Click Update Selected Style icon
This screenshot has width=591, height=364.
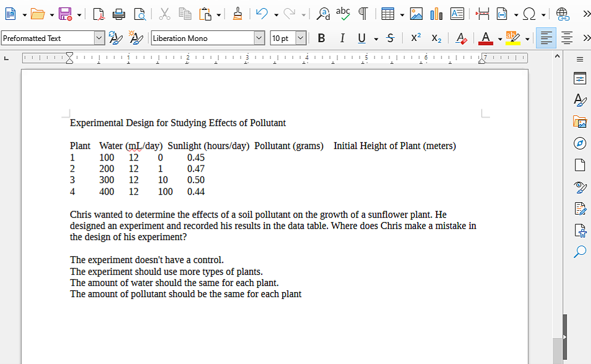click(115, 38)
